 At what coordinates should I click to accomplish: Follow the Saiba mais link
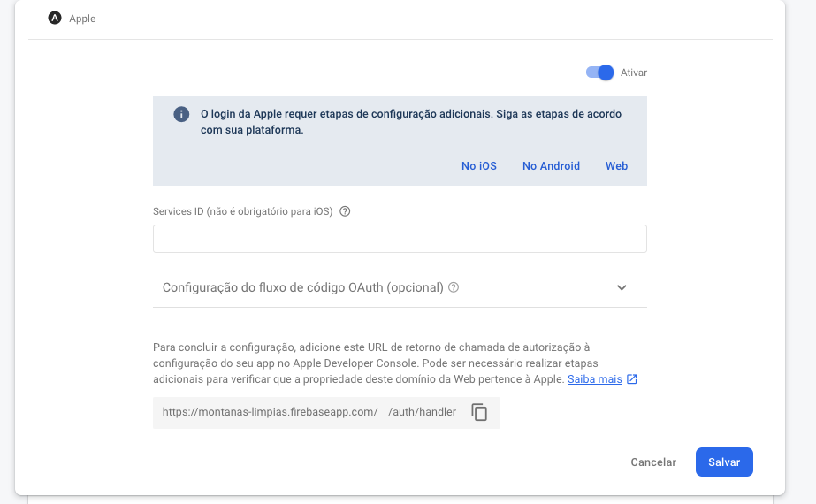(595, 379)
